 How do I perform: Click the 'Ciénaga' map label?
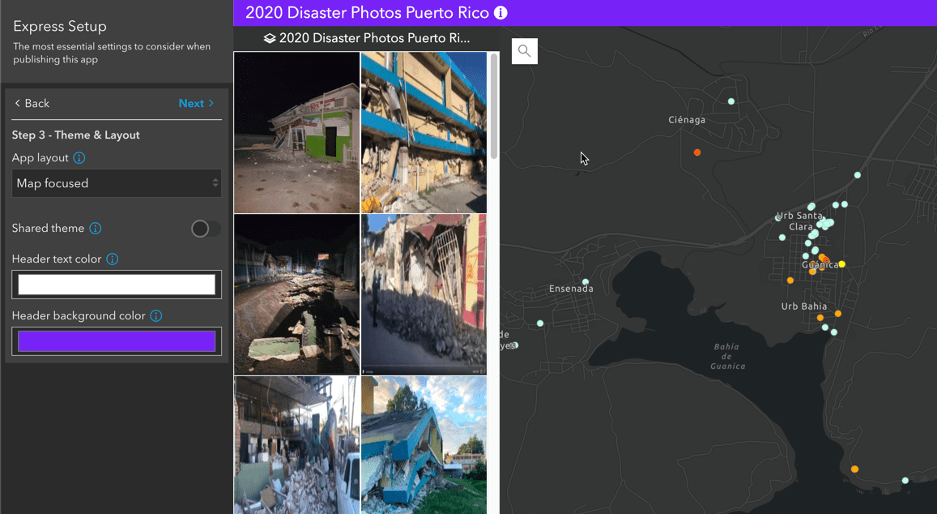click(x=687, y=120)
